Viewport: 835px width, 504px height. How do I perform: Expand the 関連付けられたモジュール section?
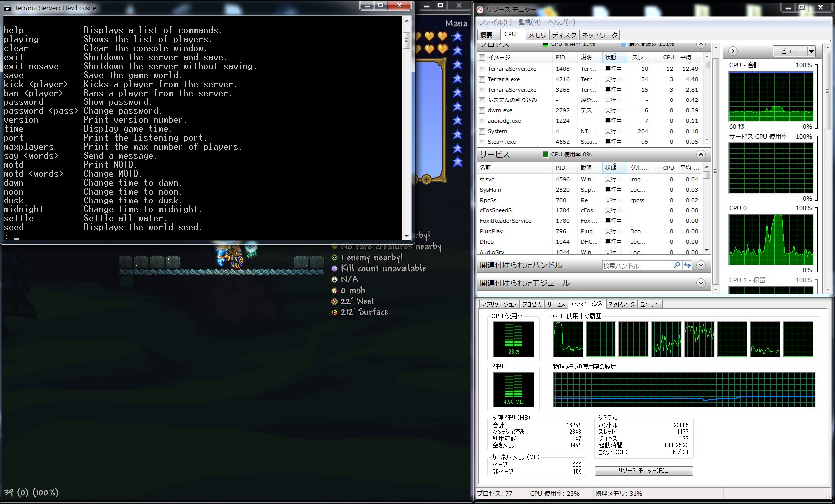pyautogui.click(x=701, y=283)
